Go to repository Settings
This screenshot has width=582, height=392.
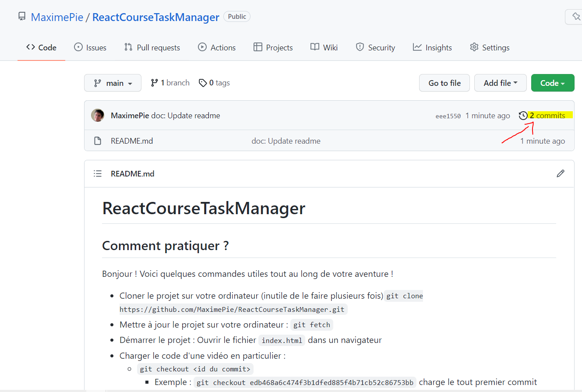coord(489,47)
